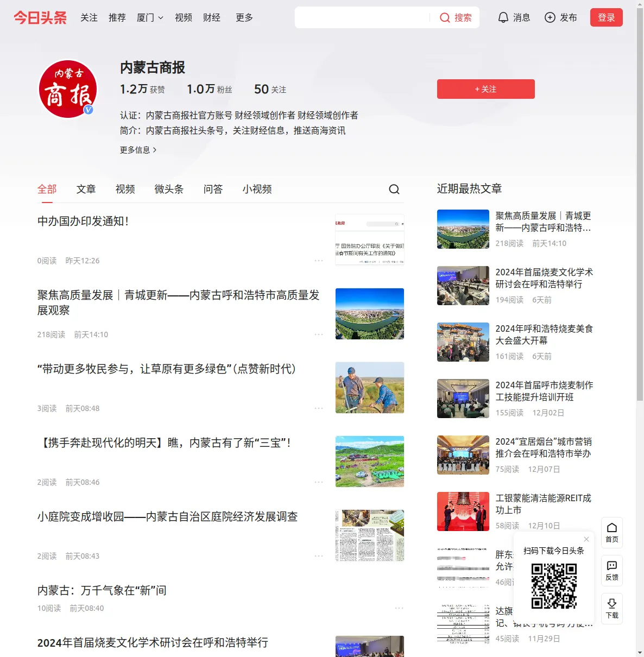Open the 内蒙古商报 avatar image
Screen dimensions: 644x657
pyautogui.click(x=68, y=89)
